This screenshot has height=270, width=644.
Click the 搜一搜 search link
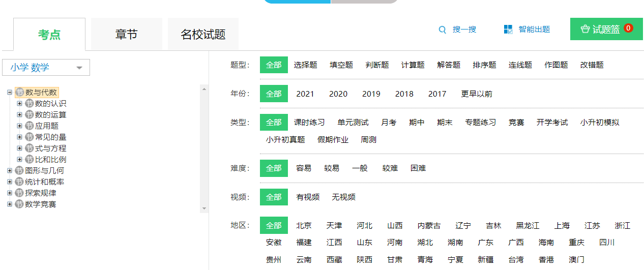pyautogui.click(x=464, y=29)
